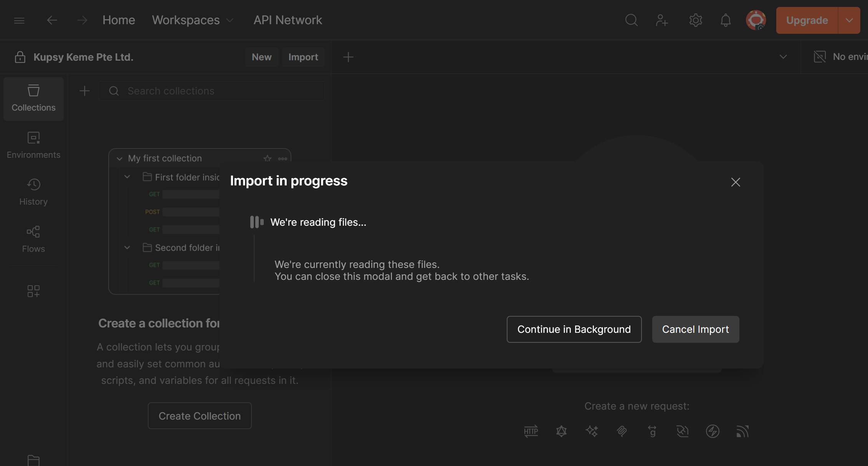Go to API Network menu item
The image size is (868, 466).
pyautogui.click(x=288, y=20)
